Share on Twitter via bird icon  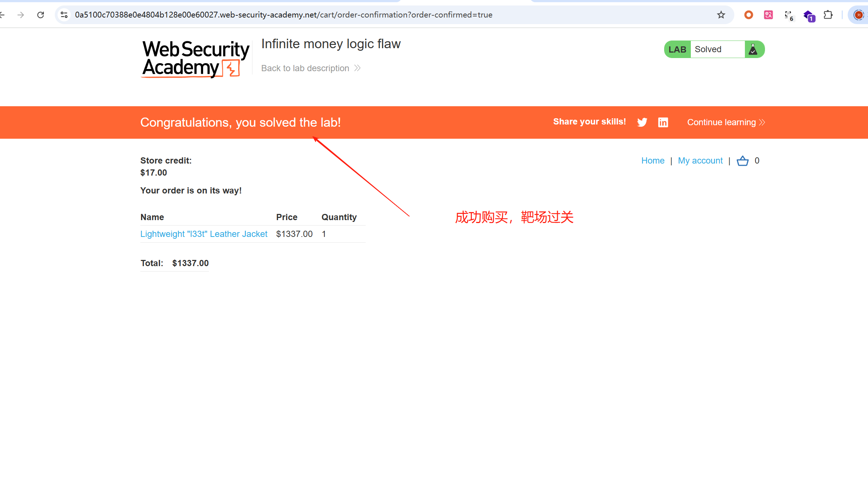coord(642,122)
